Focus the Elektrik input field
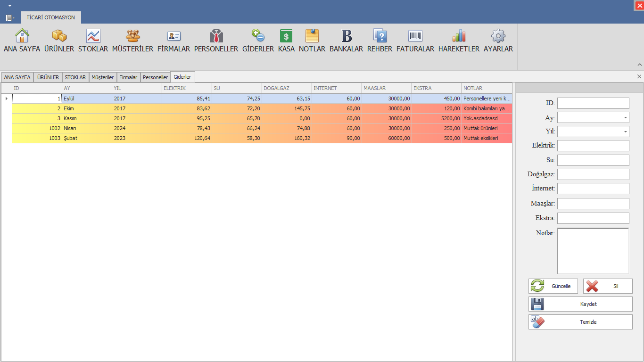The image size is (644, 362). click(x=593, y=146)
